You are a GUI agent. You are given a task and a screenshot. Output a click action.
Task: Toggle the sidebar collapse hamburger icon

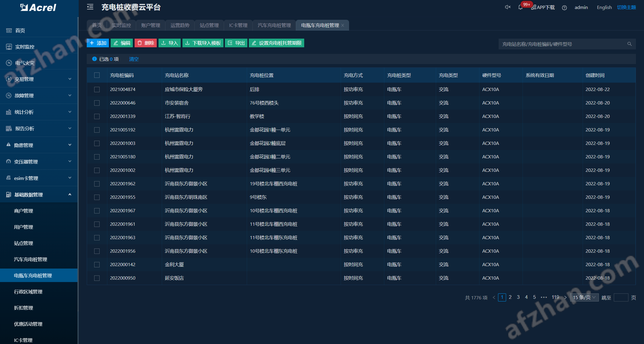tap(90, 7)
